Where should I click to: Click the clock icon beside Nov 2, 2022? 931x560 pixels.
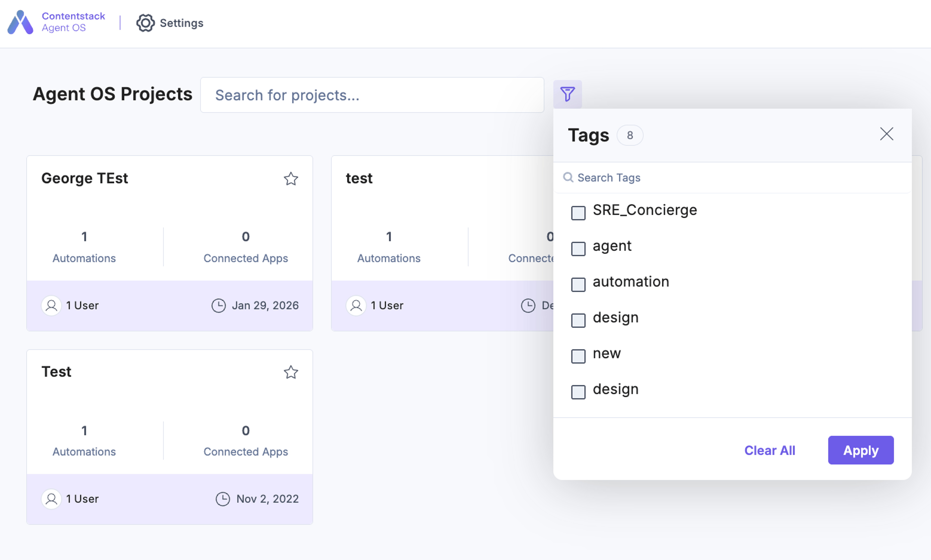coord(223,499)
